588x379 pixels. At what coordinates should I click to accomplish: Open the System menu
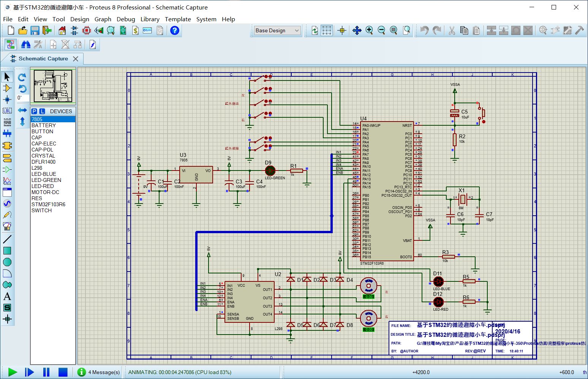[x=206, y=19]
